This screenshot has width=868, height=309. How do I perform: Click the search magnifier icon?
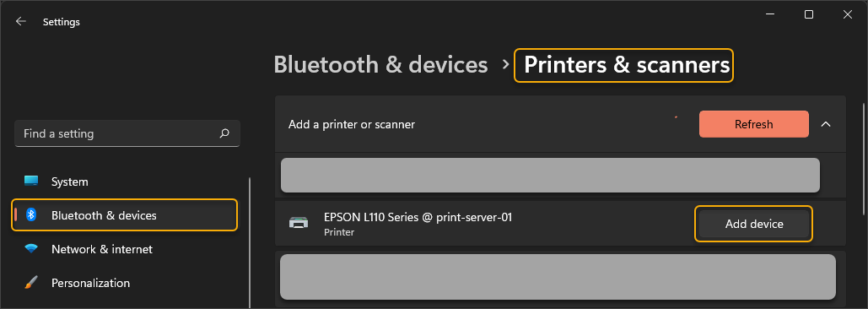224,133
